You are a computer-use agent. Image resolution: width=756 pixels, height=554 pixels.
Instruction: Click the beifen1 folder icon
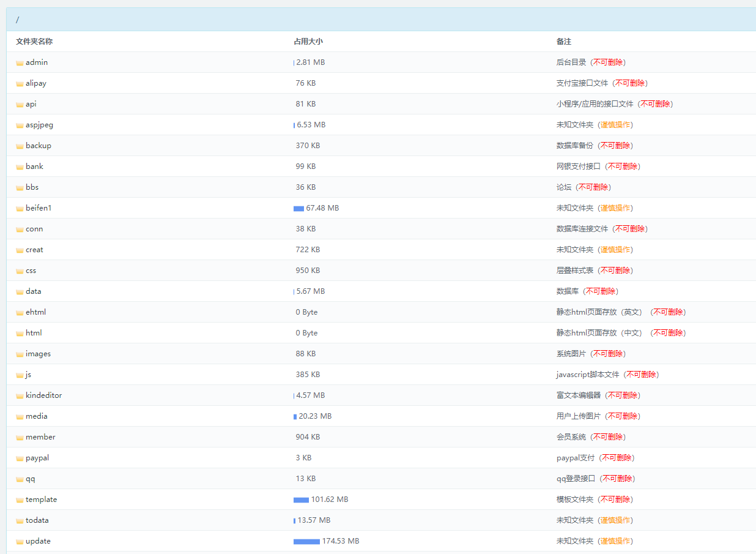[20, 209]
